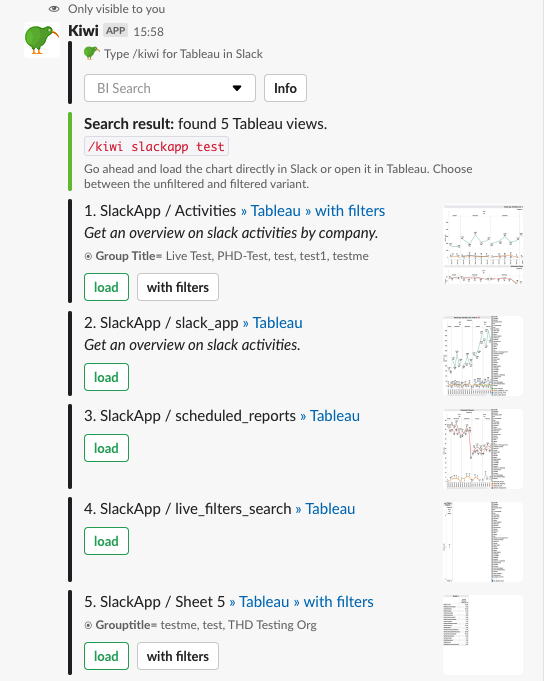Image resolution: width=544 pixels, height=681 pixels.
Task: Open the slack_app chart thumbnail
Action: pyautogui.click(x=483, y=356)
